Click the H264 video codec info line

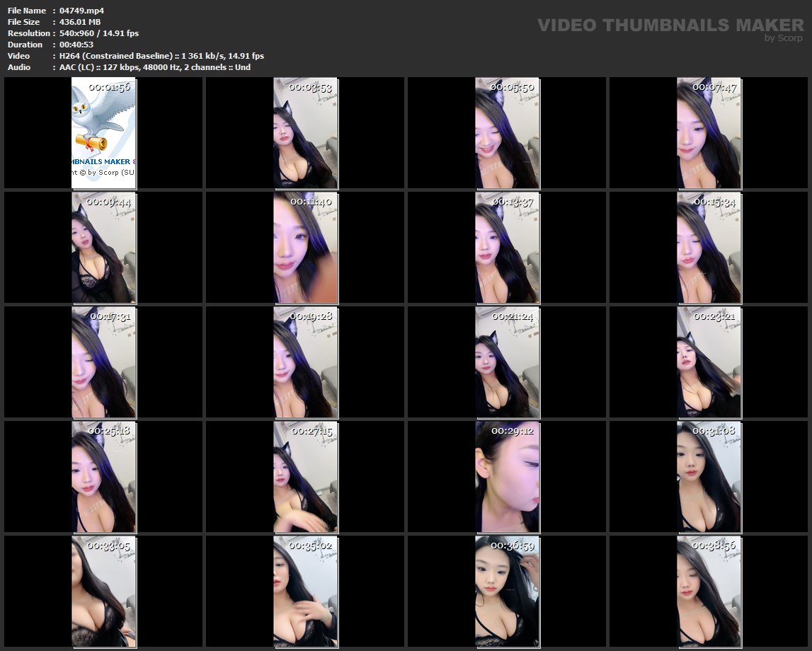tap(161, 56)
